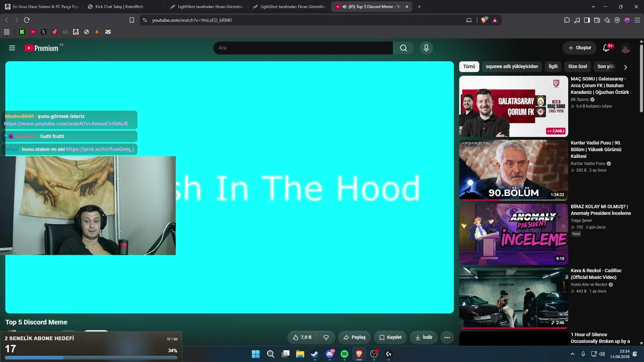Focus the YouTube search field

(x=303, y=48)
